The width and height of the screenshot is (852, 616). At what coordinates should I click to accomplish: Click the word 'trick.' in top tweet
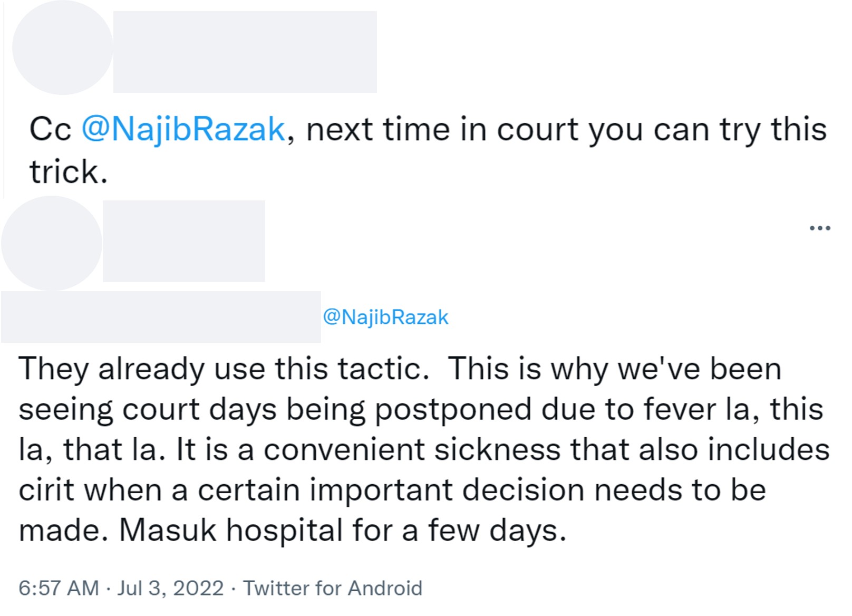point(69,172)
